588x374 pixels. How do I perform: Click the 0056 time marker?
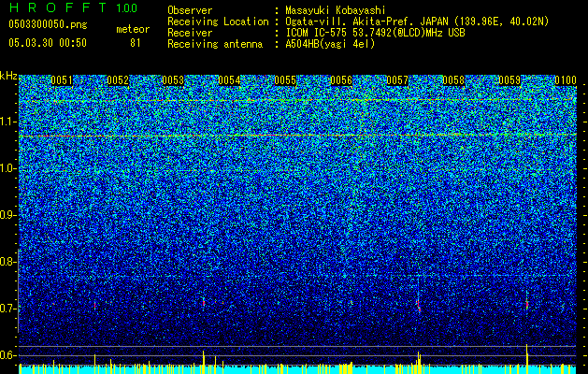point(341,80)
